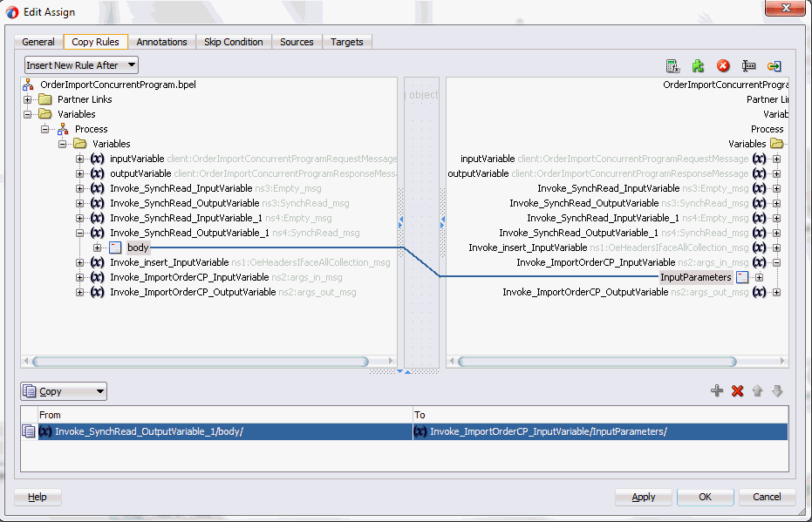Click the body part icon in left tree
812x522 pixels.
click(115, 247)
